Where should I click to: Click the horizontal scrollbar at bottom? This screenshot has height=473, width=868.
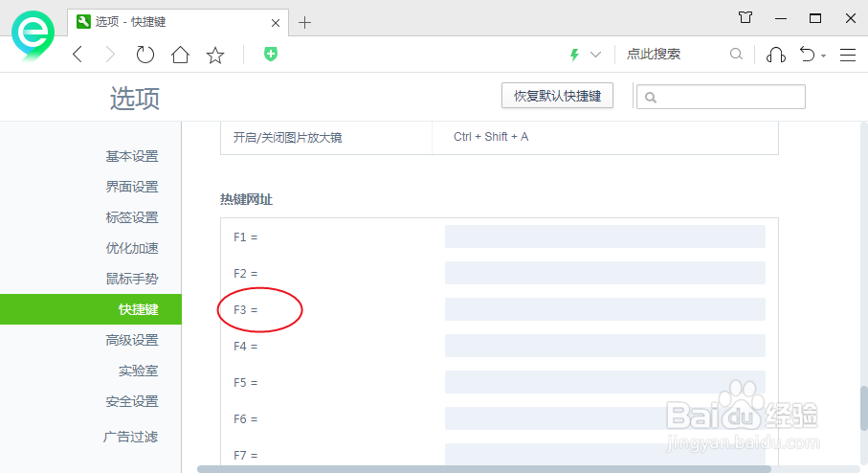coord(484,469)
